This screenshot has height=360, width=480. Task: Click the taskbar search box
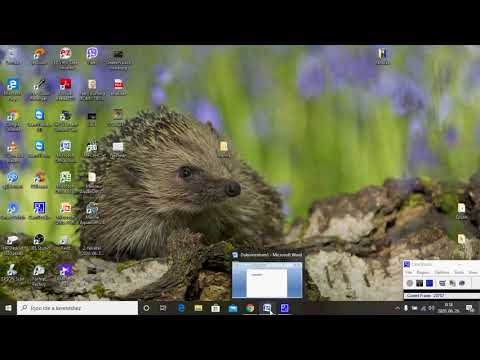pyautogui.click(x=77, y=308)
